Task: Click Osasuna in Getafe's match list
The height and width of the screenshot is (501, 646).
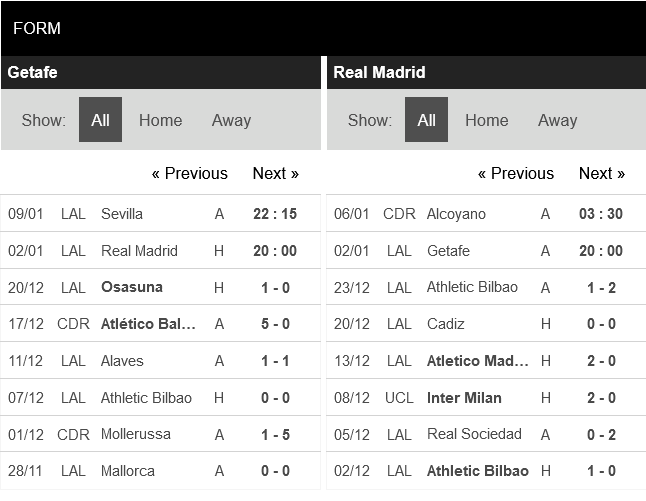Action: point(131,287)
